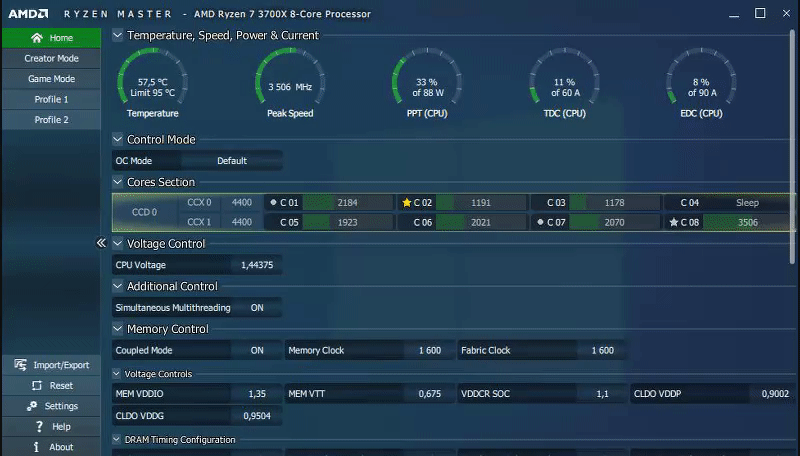Click OC Mode Default value
Image resolution: width=800 pixels, height=456 pixels.
(232, 161)
